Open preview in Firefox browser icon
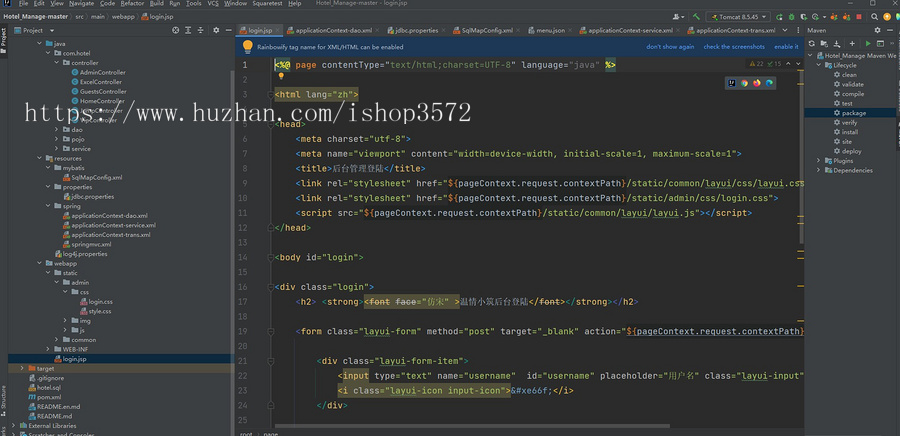This screenshot has width=900, height=436. click(x=757, y=83)
